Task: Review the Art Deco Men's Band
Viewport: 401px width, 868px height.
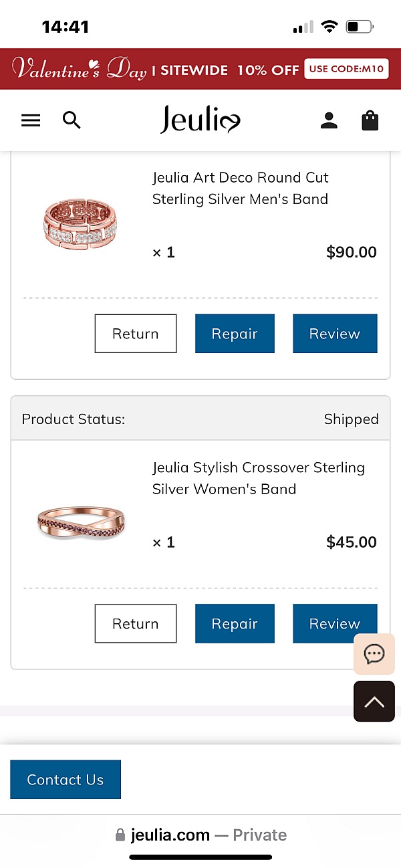Action: click(335, 334)
